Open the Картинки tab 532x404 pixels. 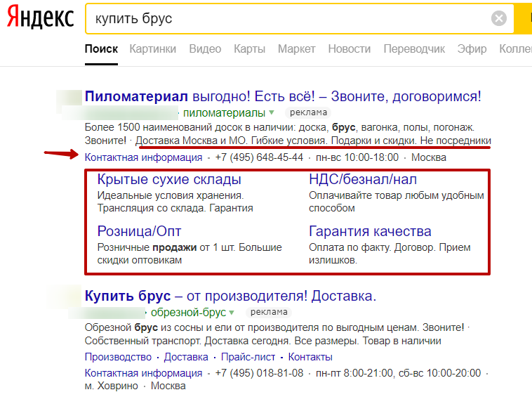tap(153, 49)
